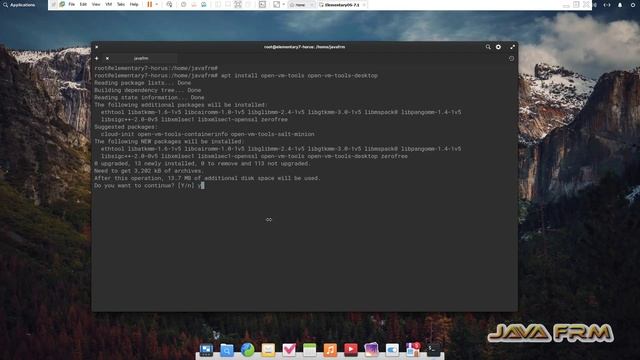Click the manage snapshots toolbar icon
Screen dimensions: 640x360
tap(204, 4)
